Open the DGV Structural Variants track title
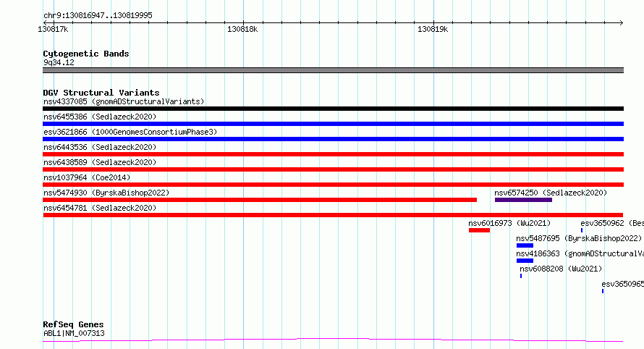 [101, 93]
